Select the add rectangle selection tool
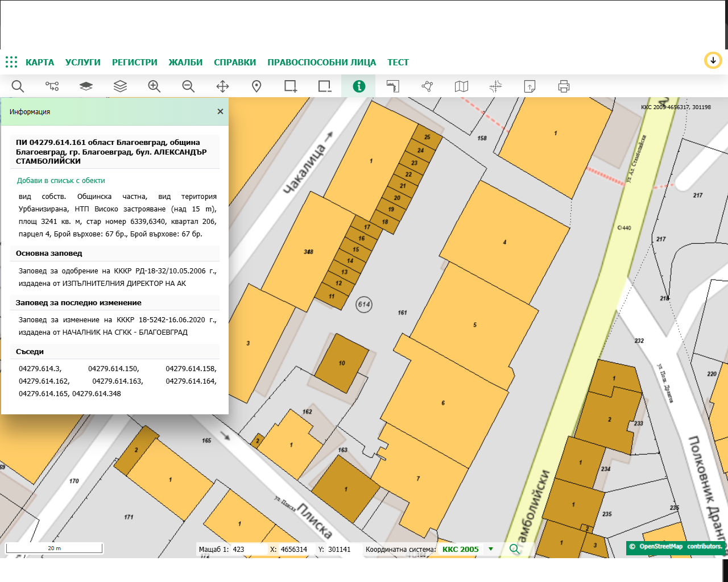Viewport: 728px width, 582px height. click(291, 86)
